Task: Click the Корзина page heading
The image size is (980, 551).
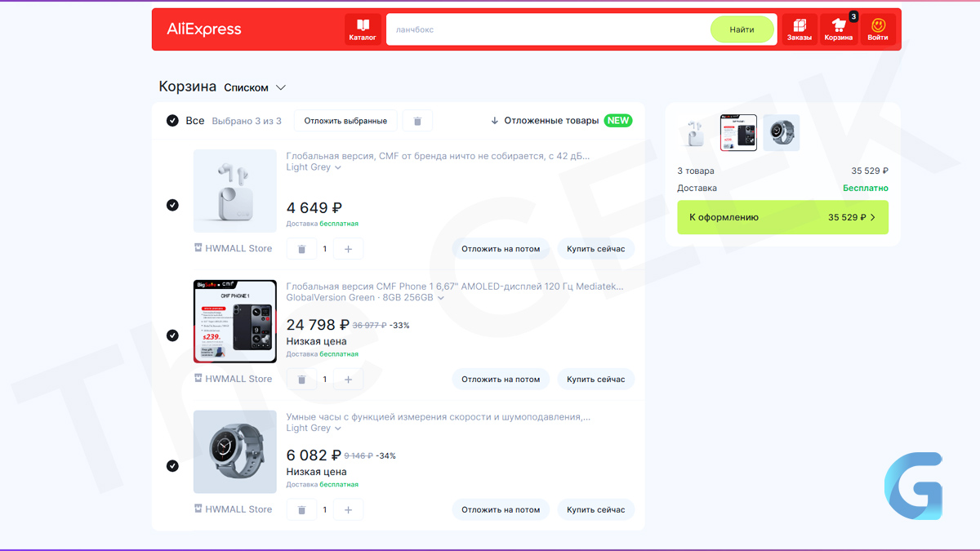Action: 188,87
